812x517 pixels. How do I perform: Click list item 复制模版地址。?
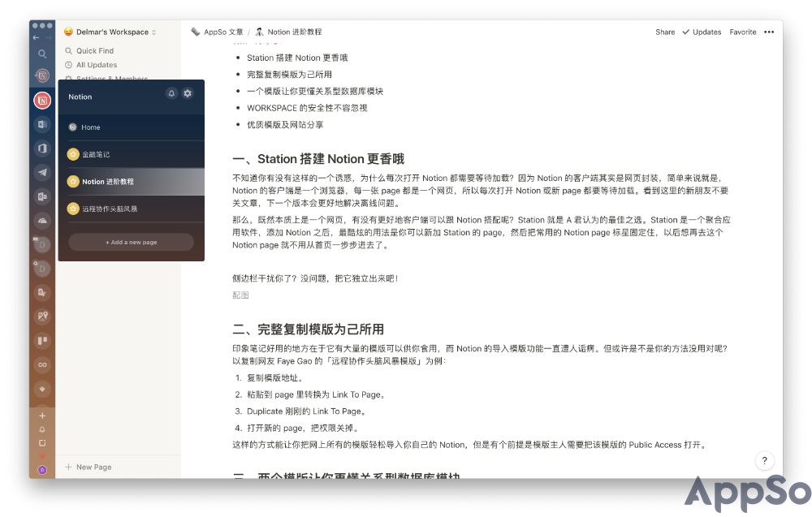pyautogui.click(x=275, y=377)
